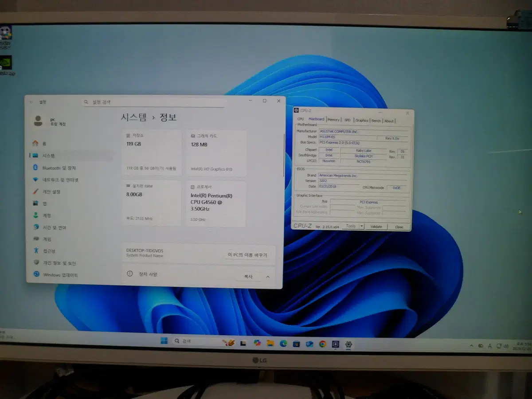The width and height of the screenshot is (532, 399).
Task: Click Validate button in CPU-Z
Action: (376, 227)
